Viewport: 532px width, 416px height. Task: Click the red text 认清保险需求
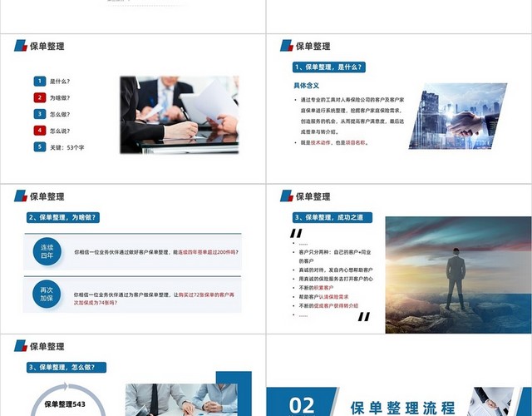click(333, 297)
